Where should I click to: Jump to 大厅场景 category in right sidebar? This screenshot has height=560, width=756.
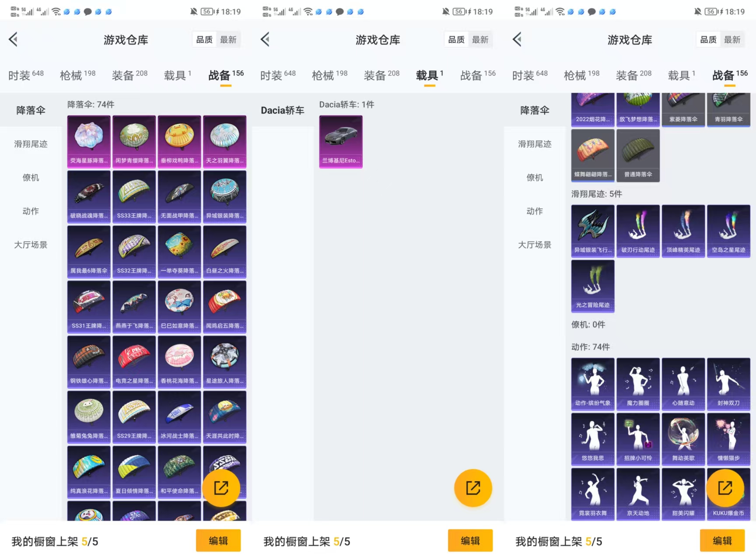(x=535, y=245)
